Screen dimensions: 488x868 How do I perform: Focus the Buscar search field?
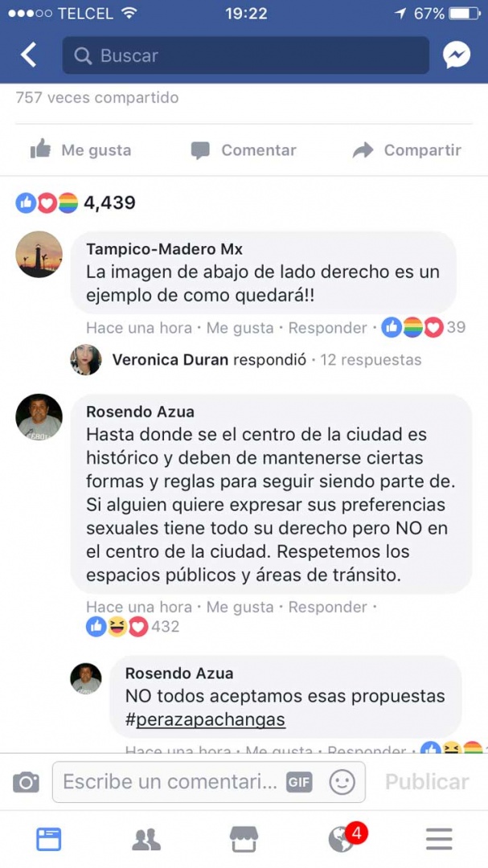(x=246, y=55)
